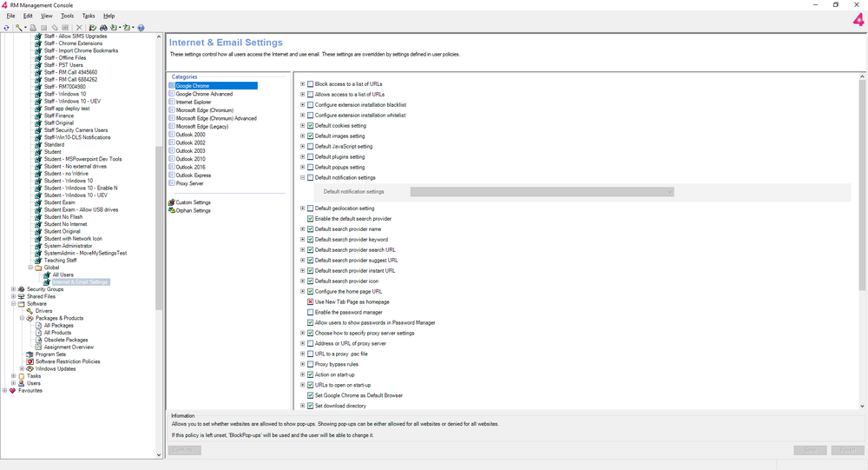The image size is (868, 470).
Task: Open the Help menu
Action: point(109,17)
